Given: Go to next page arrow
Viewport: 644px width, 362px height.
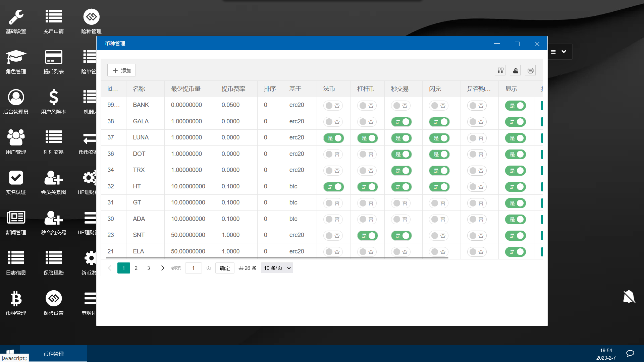Looking at the screenshot, I should click(x=163, y=268).
